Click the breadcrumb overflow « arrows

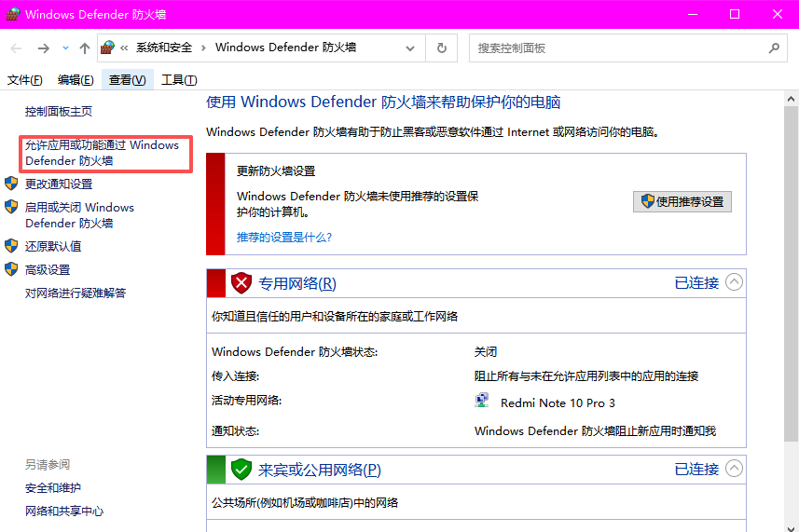pos(124,48)
